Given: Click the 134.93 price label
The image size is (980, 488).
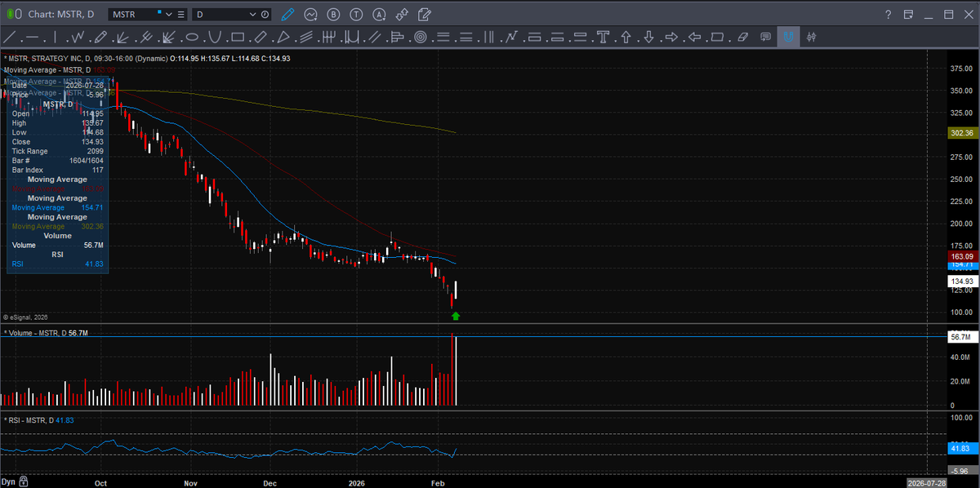Looking at the screenshot, I should pos(963,281).
